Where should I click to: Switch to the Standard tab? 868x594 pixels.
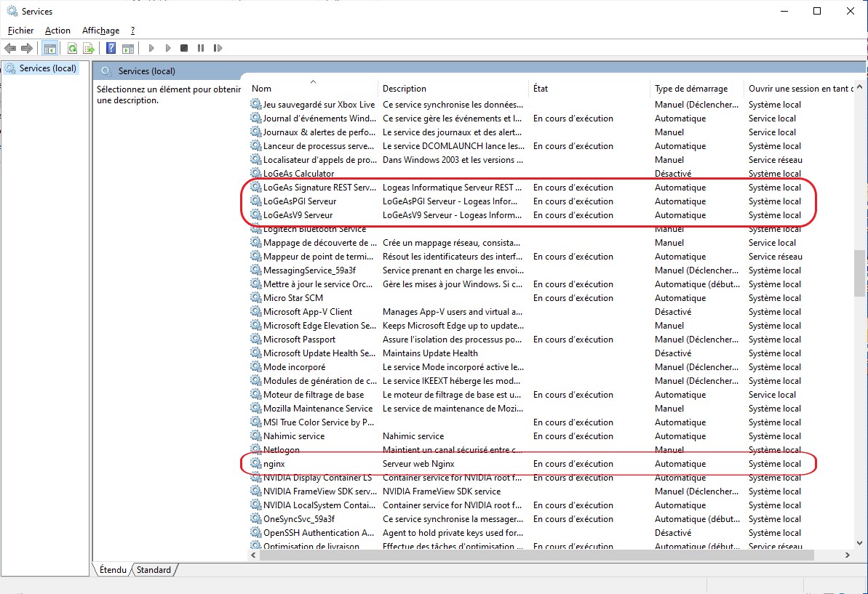click(x=154, y=570)
